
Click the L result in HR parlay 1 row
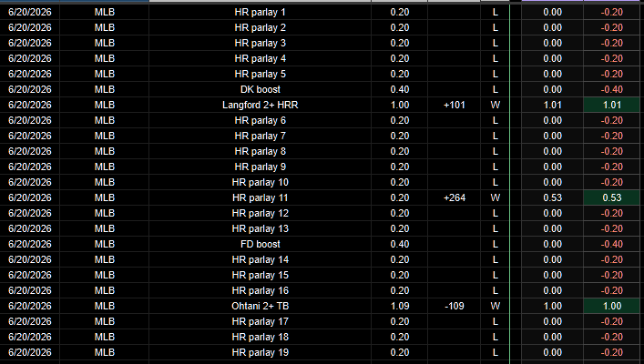tap(495, 13)
